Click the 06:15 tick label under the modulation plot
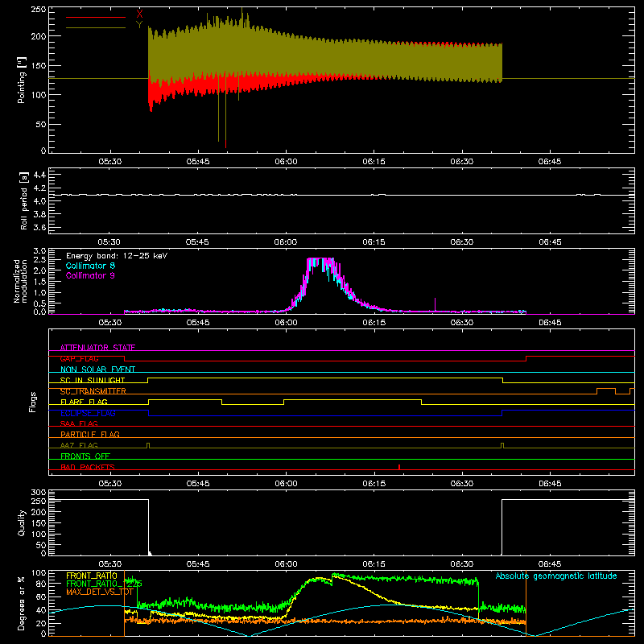 (374, 323)
